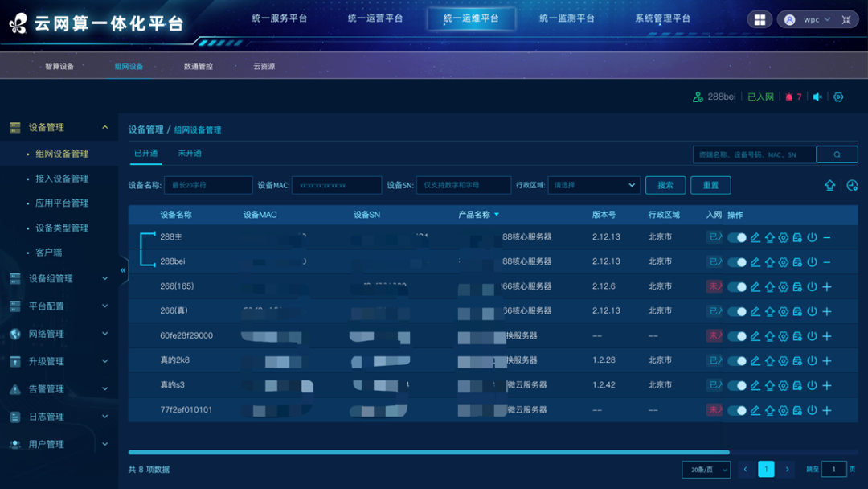Viewport: 868px width, 489px height.
Task: Toggle the switch for 77f2ef010101 device
Action: (x=737, y=410)
